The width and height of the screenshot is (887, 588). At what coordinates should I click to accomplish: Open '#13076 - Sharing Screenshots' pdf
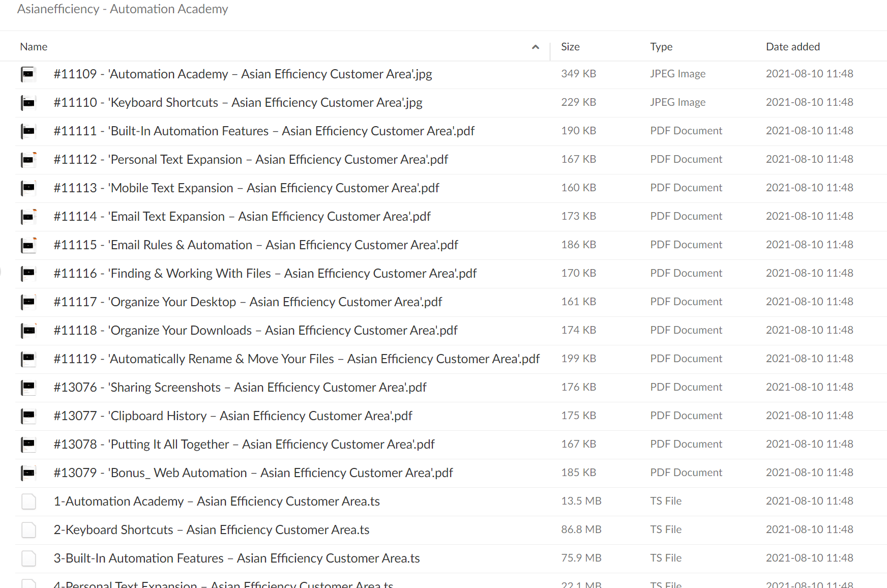pos(240,388)
